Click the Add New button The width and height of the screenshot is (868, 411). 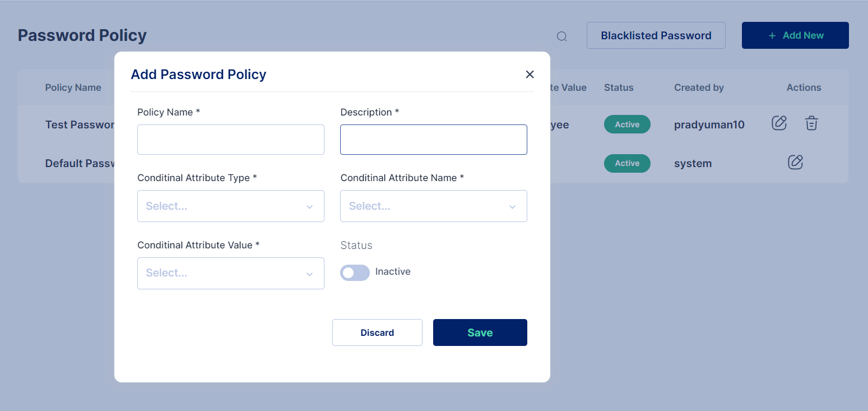[795, 35]
